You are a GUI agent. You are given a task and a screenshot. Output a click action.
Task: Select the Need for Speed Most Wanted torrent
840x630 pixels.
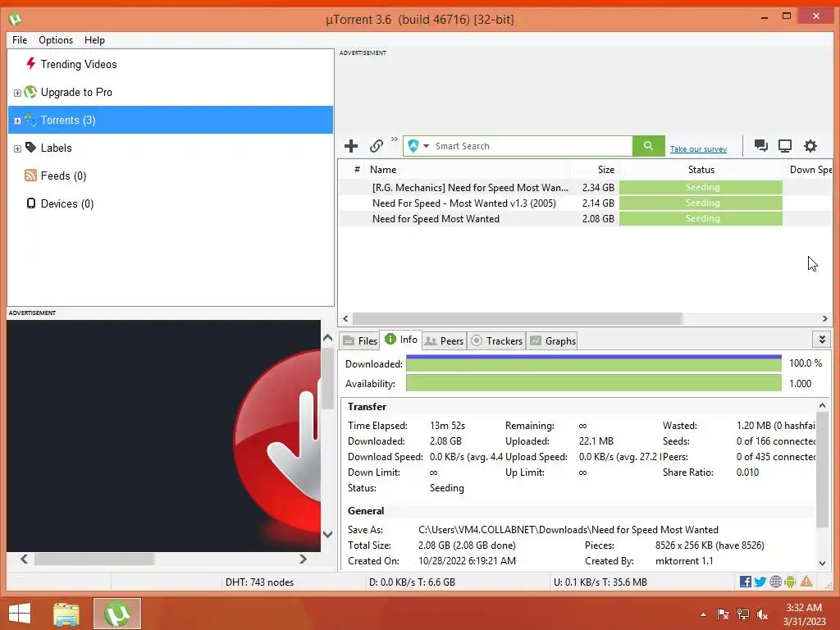436,218
